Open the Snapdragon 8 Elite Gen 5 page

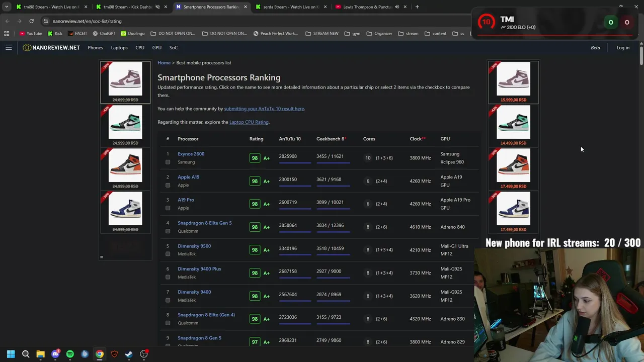(205, 223)
